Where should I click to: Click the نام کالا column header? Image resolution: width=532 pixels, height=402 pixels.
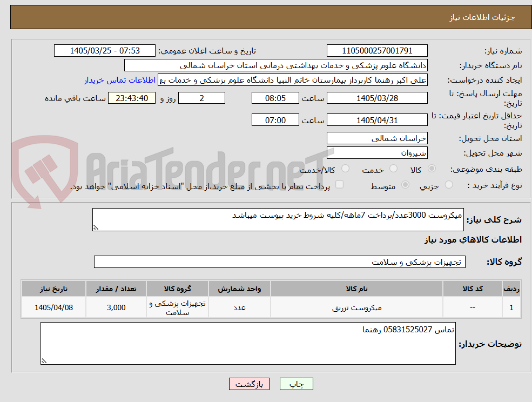(x=356, y=289)
